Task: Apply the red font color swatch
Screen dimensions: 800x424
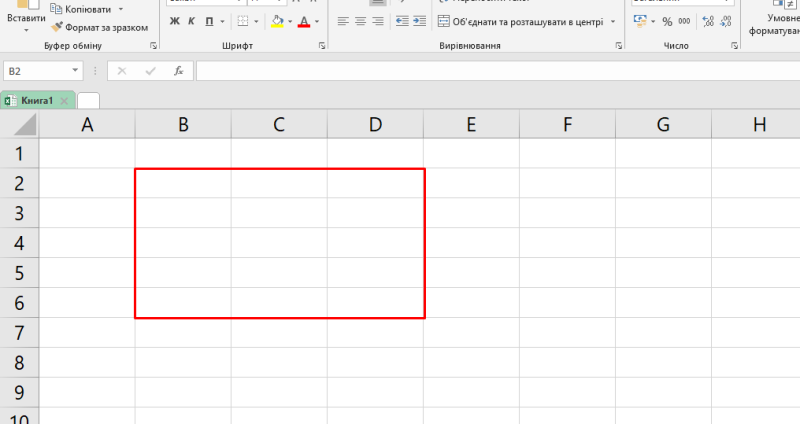Action: coord(303,21)
